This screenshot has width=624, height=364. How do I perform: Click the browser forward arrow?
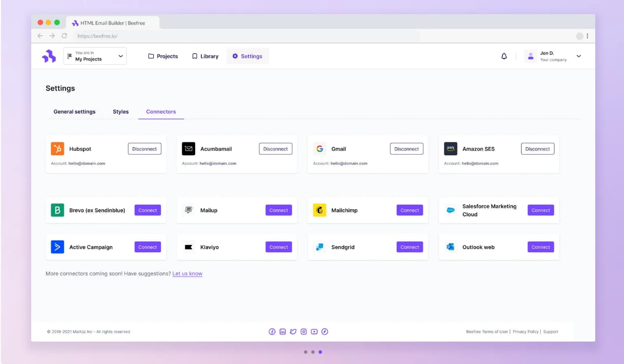click(52, 36)
